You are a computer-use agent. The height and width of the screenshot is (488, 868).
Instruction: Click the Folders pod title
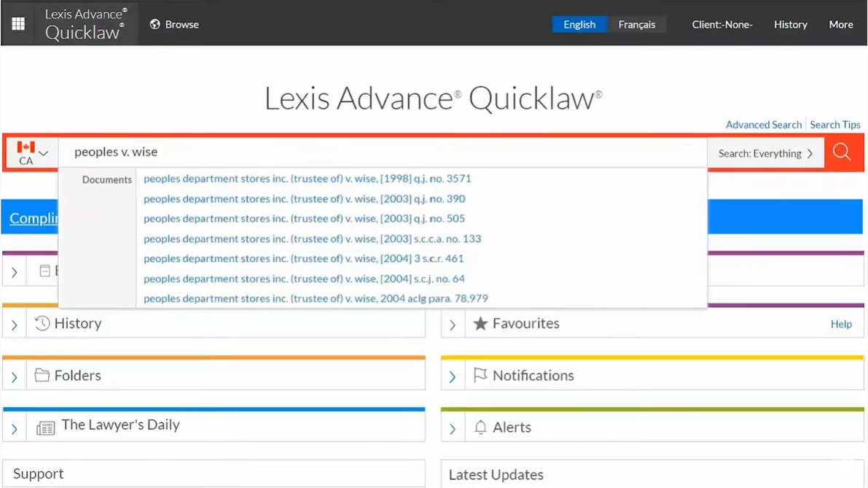coord(77,376)
